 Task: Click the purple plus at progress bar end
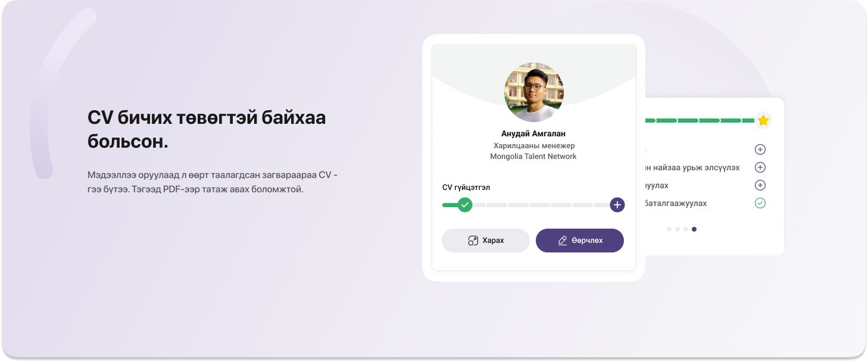tap(617, 205)
